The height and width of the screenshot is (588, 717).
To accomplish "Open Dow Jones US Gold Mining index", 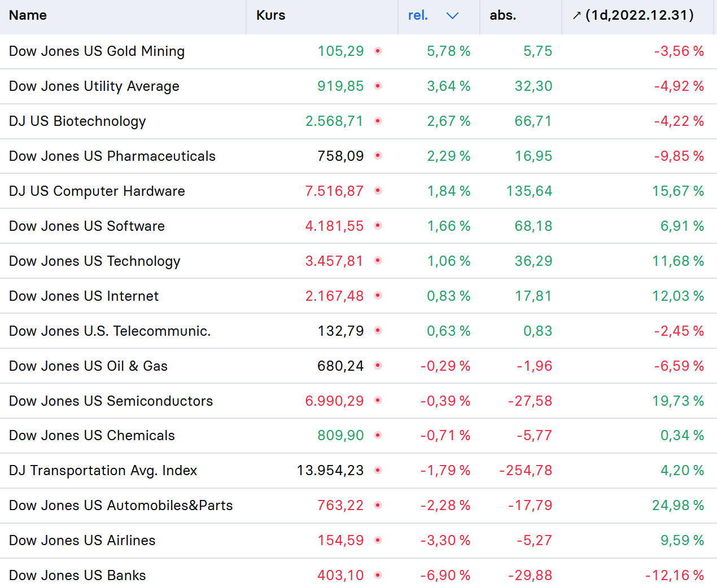I will 97,51.
